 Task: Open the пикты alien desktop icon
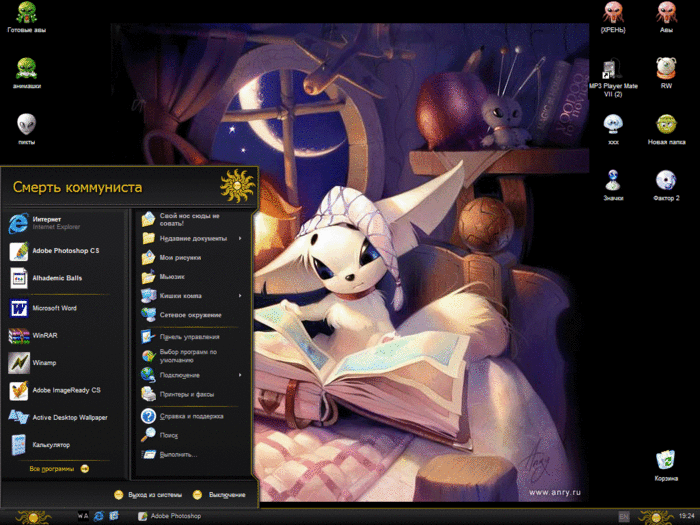26,129
